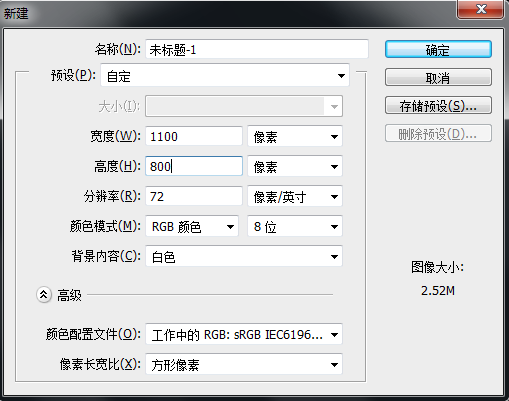509x401 pixels.
Task: Open the resolution unit 像素/英寸 dropdown
Action: (295, 196)
